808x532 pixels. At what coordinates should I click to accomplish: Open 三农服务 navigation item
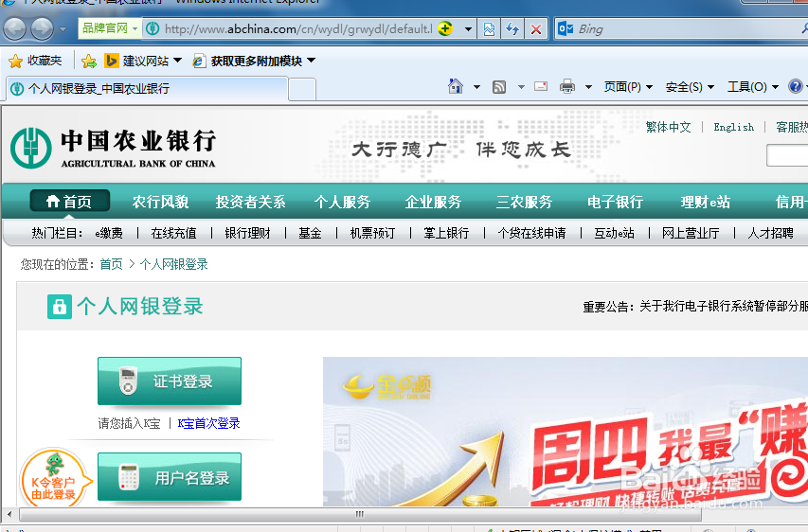[524, 202]
